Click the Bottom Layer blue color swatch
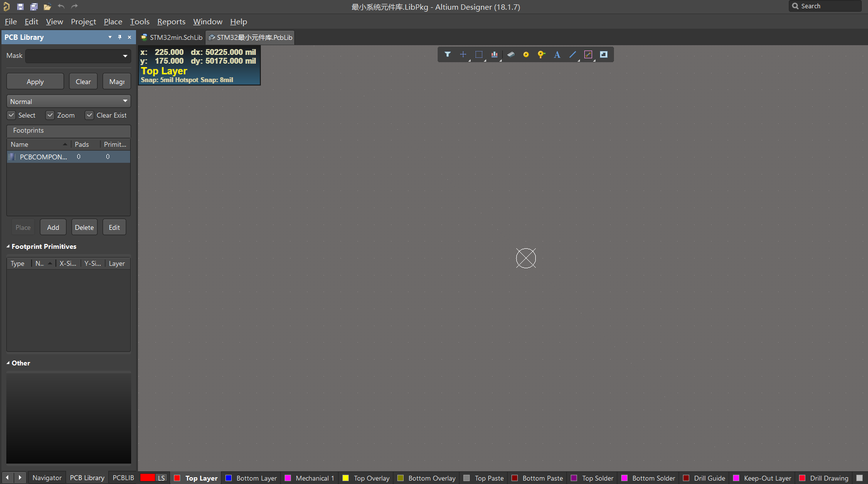Screen dimensions: 868x484 (228, 478)
